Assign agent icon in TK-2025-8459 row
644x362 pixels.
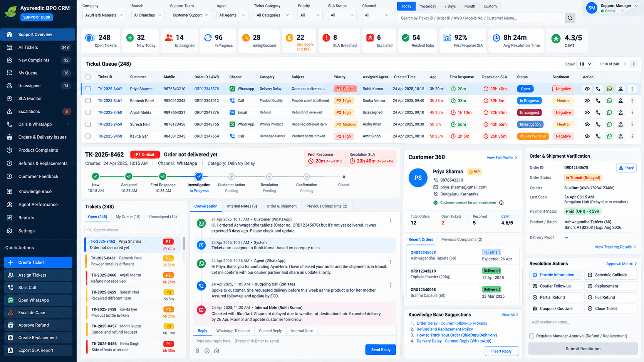(x=621, y=125)
